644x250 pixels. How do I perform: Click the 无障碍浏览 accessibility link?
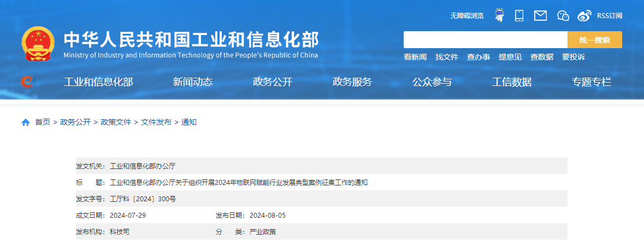[466, 16]
